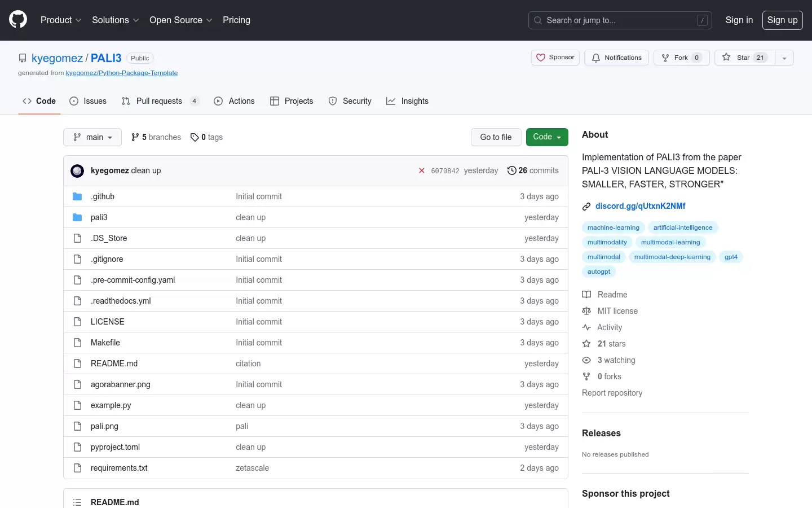
Task: Open the pali3 folder icon
Action: [x=77, y=217]
